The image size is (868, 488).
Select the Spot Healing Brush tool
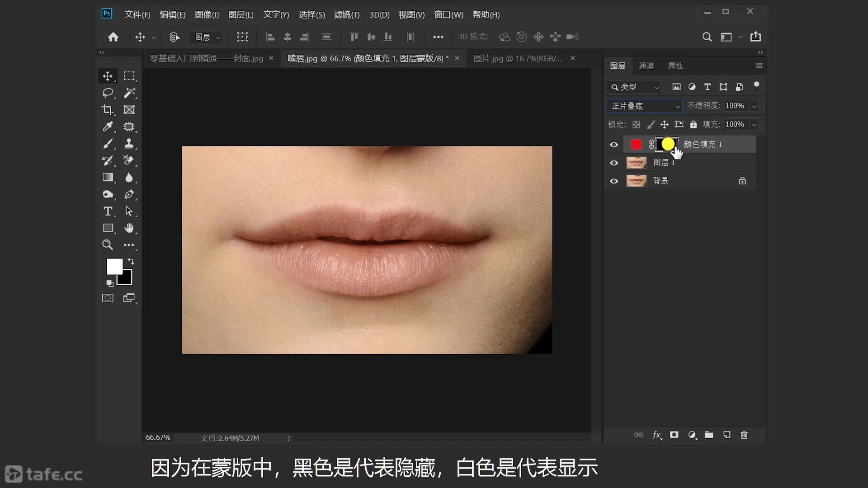[129, 127]
